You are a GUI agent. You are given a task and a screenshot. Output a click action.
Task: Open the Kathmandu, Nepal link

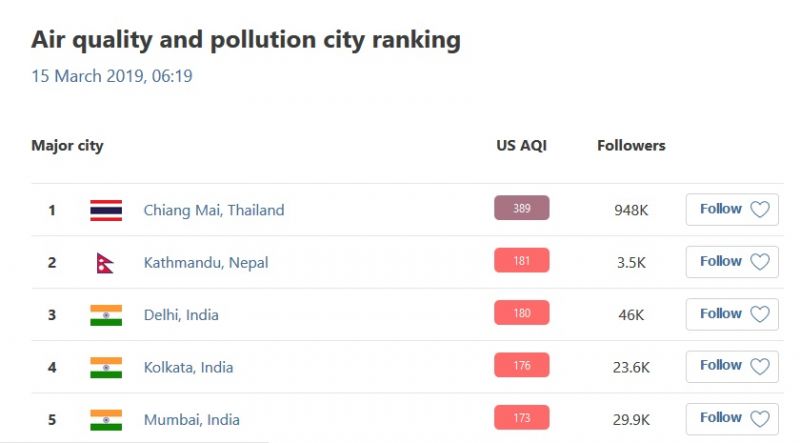tap(206, 263)
